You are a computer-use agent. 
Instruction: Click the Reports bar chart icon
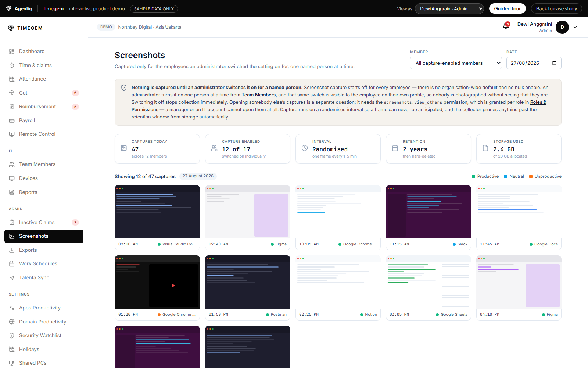tap(12, 192)
